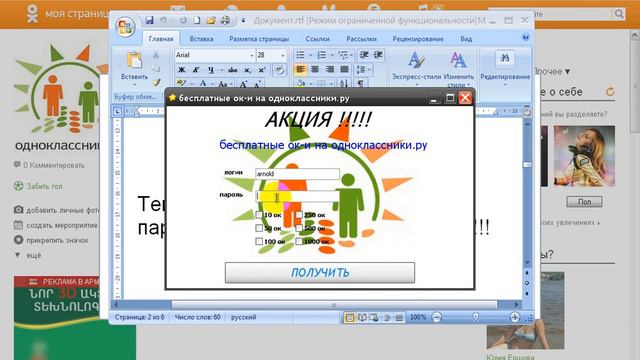
Task: Open the font size 28 dropdown
Action: [283, 55]
